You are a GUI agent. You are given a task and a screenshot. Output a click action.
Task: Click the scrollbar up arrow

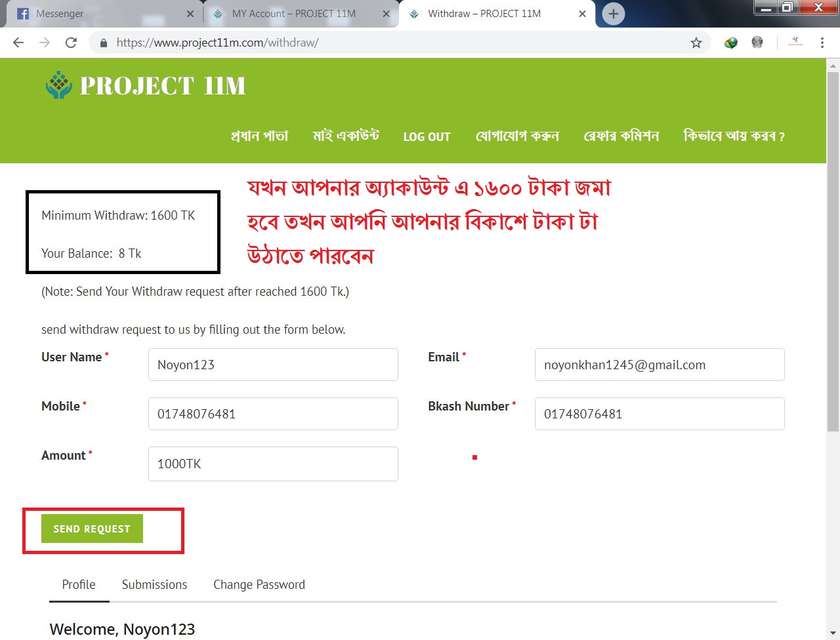click(x=833, y=66)
